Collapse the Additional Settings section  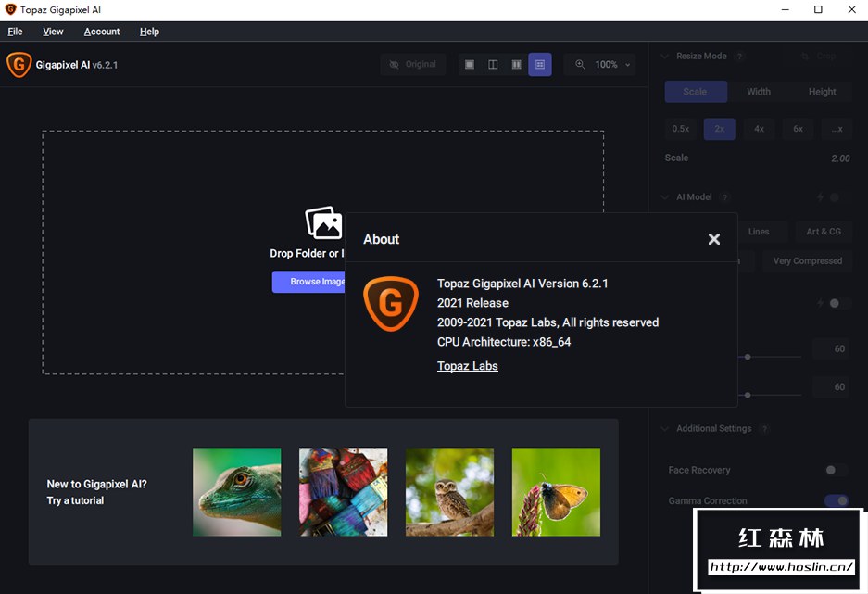[x=665, y=428]
